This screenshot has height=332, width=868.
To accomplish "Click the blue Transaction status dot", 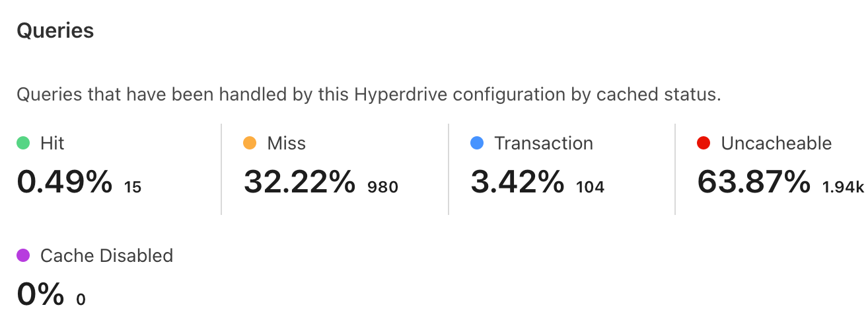I will (x=477, y=143).
